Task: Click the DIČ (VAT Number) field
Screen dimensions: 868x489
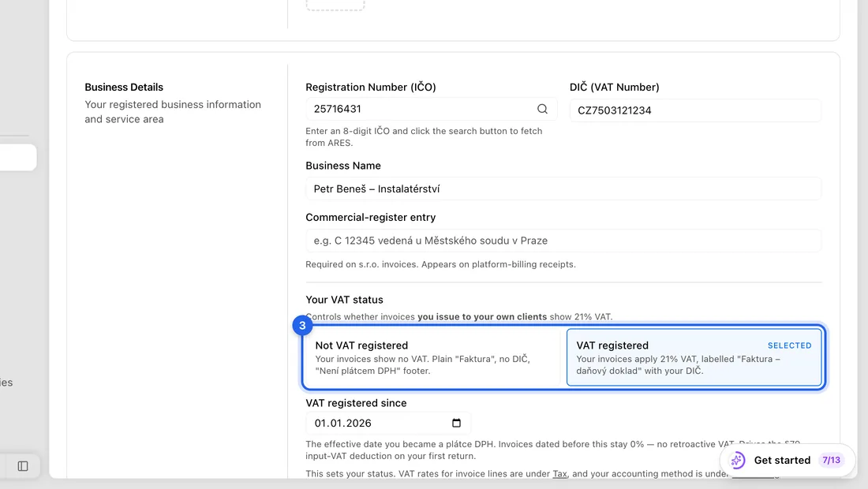Action: [695, 110]
